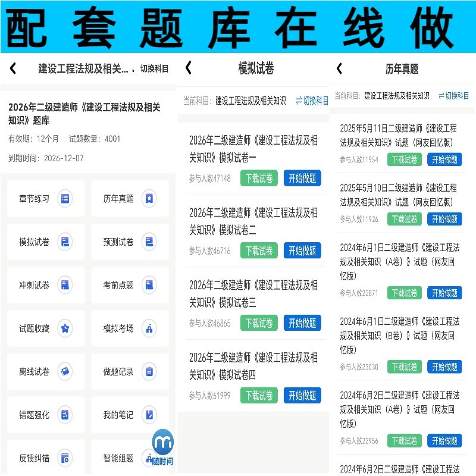This screenshot has height=476, width=476.
Task: Download the 2024年6月2日 A卷 paper
Action: coord(405,441)
